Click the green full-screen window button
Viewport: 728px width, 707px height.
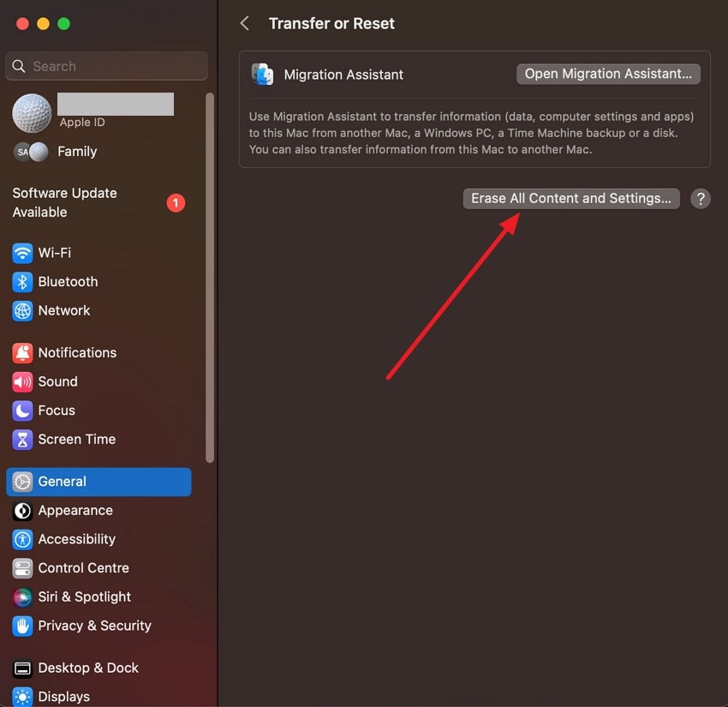(x=64, y=23)
